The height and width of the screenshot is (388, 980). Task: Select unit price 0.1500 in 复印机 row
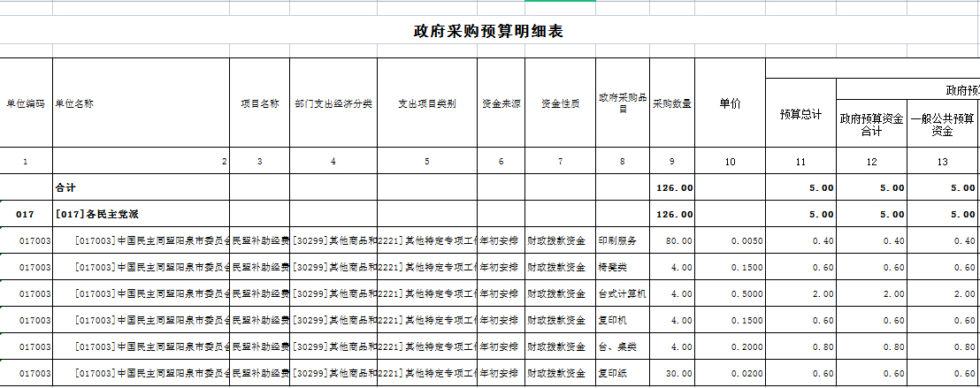(730, 320)
